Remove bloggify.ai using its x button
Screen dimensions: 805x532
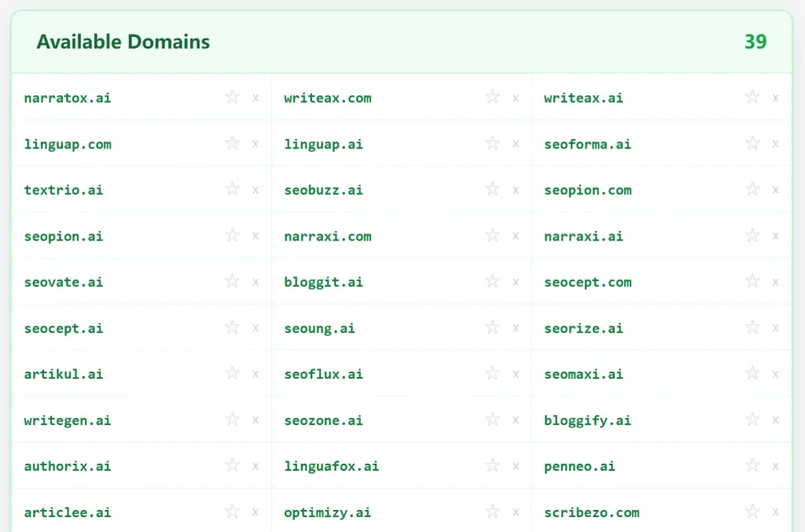[776, 420]
